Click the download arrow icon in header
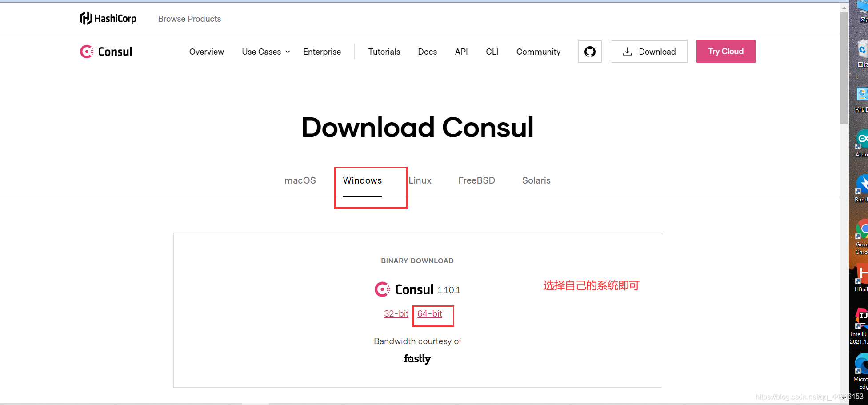This screenshot has height=405, width=868. (627, 52)
